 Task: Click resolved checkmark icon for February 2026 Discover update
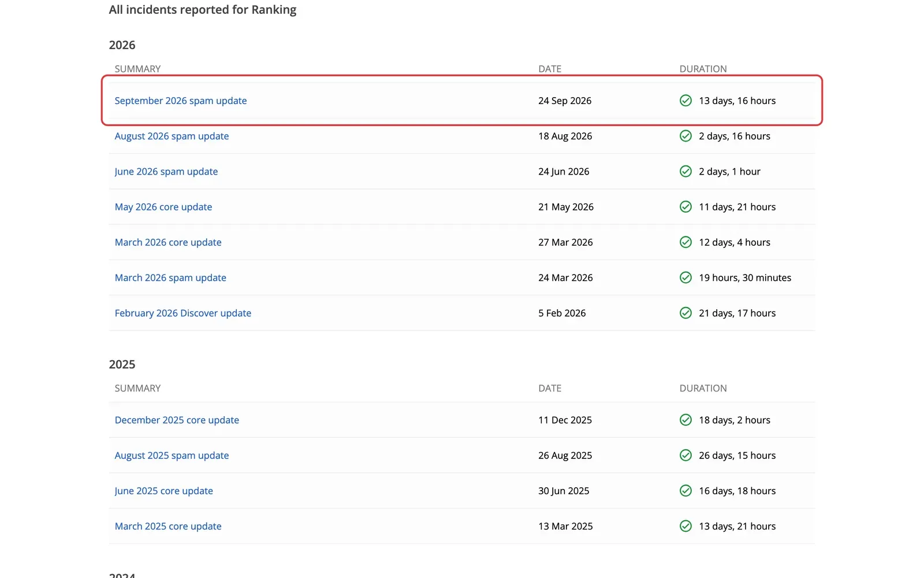685,313
